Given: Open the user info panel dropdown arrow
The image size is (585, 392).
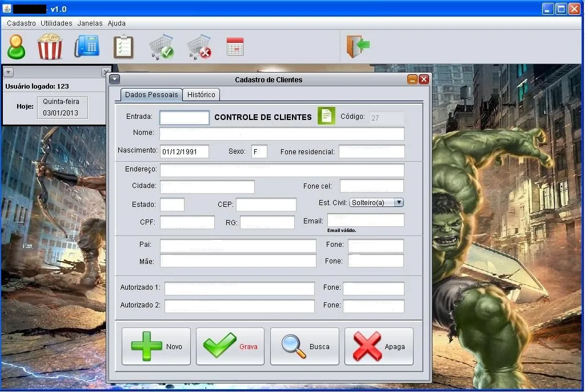Looking at the screenshot, I should coord(8,72).
